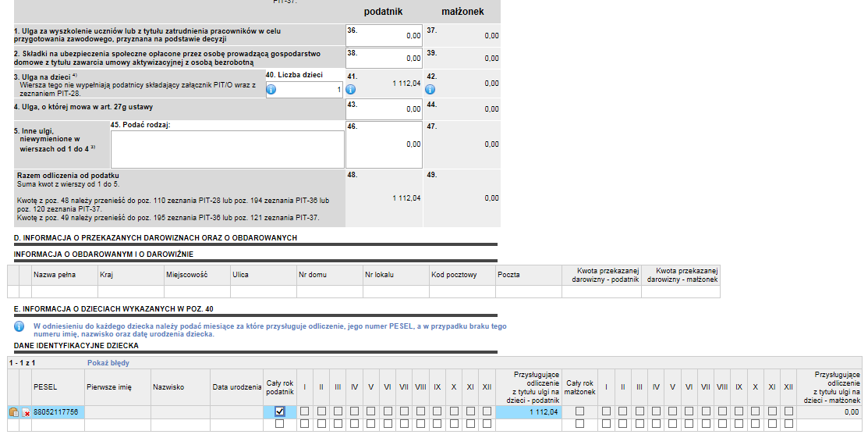This screenshot has height=438, width=868.
Task: Click the małżonek deduction cell 0,00 in child row
Action: [829, 412]
